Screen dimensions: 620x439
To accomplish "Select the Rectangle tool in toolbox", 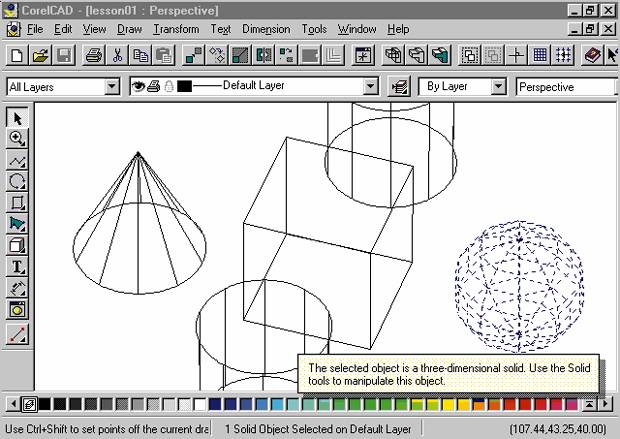I will 17,202.
